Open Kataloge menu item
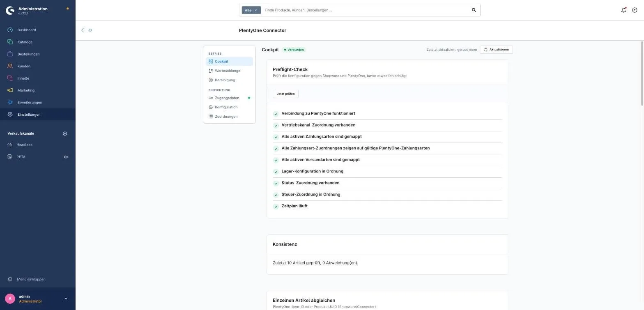Viewport: 644px width, 310px height. click(38, 42)
